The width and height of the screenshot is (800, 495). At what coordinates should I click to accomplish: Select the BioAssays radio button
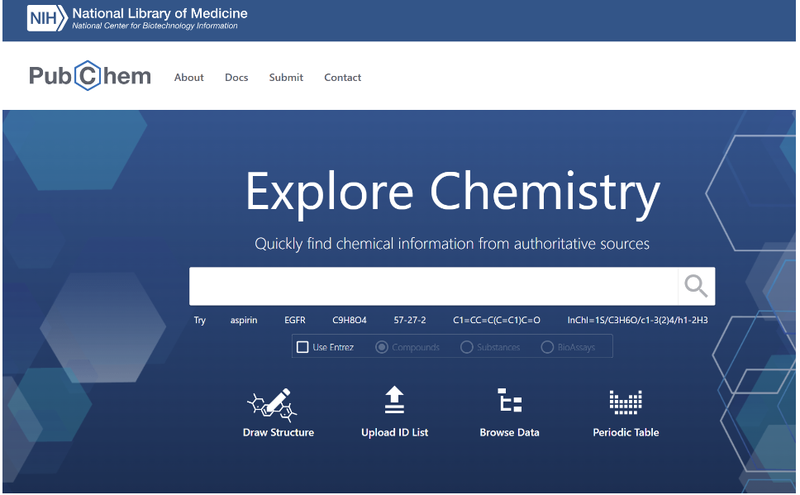point(547,347)
